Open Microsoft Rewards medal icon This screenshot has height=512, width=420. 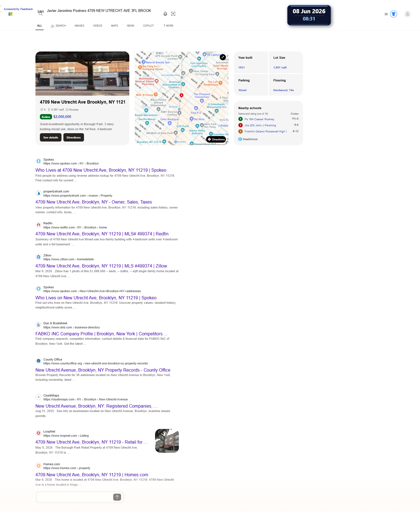[x=393, y=14]
